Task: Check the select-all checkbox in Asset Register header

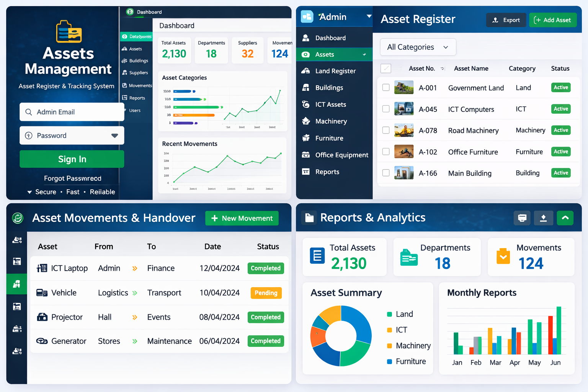Action: pos(386,68)
